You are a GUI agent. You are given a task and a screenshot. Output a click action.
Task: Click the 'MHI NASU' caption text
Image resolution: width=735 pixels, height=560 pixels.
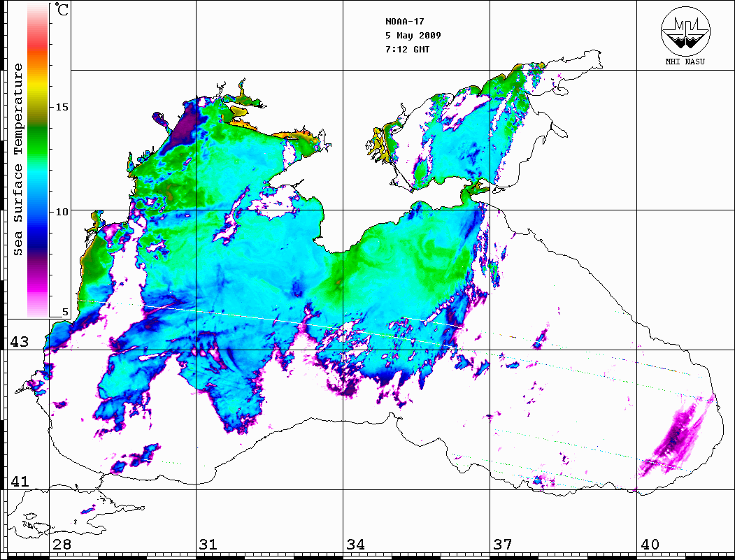point(685,62)
